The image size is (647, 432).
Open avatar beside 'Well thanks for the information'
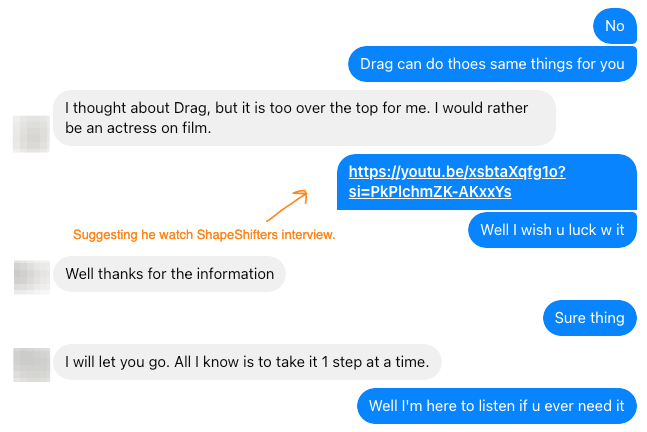[x=32, y=277]
